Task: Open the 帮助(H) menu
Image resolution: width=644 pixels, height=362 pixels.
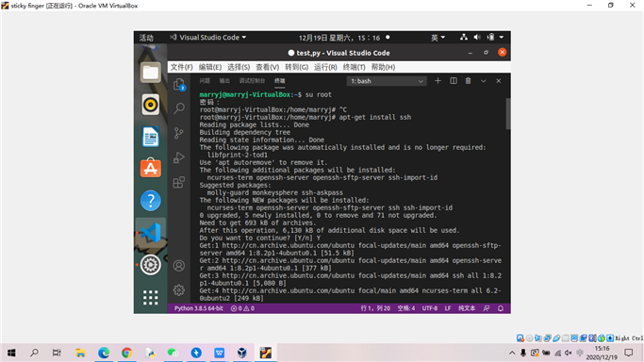Action: click(x=383, y=67)
